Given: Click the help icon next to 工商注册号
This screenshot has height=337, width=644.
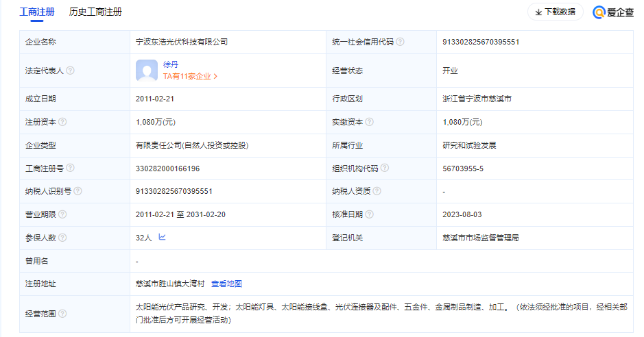Looking at the screenshot, I should point(70,168).
